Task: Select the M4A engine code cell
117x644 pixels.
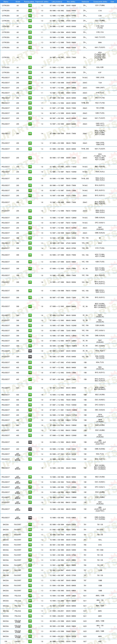Action: [100, 42]
